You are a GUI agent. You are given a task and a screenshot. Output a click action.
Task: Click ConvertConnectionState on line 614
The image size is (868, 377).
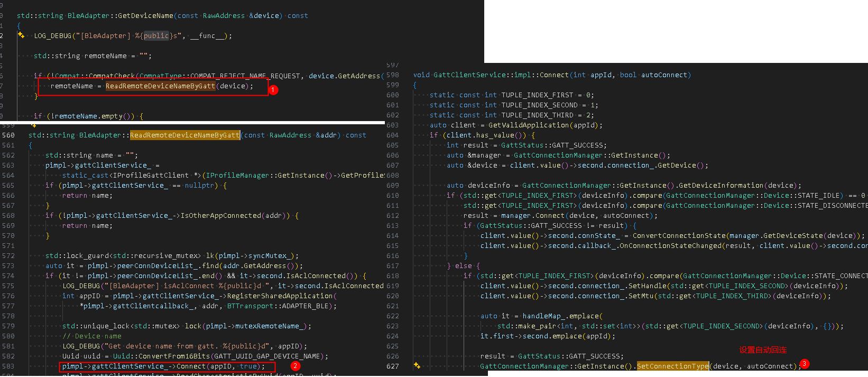[x=679, y=235]
